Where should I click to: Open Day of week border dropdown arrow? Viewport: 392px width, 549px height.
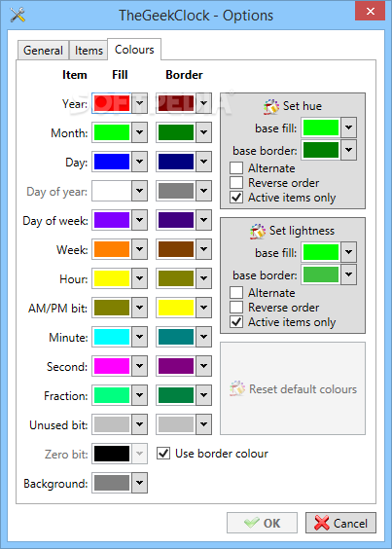[x=203, y=220]
